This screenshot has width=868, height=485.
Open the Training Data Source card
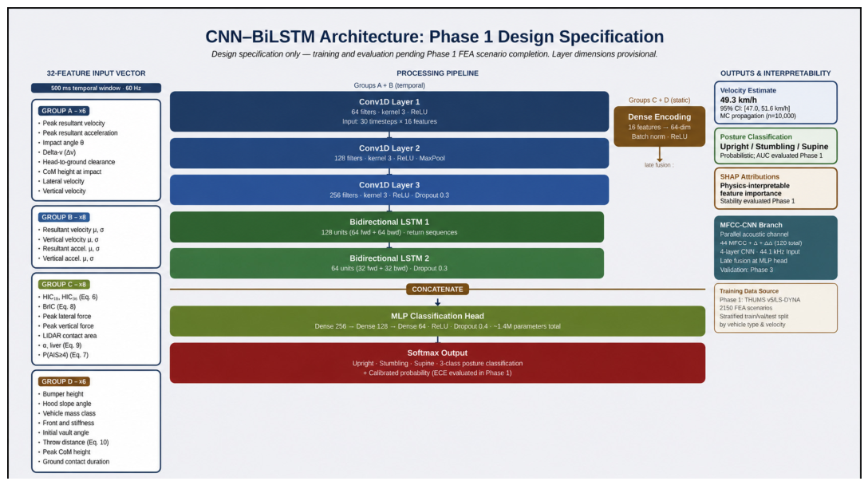click(x=775, y=308)
